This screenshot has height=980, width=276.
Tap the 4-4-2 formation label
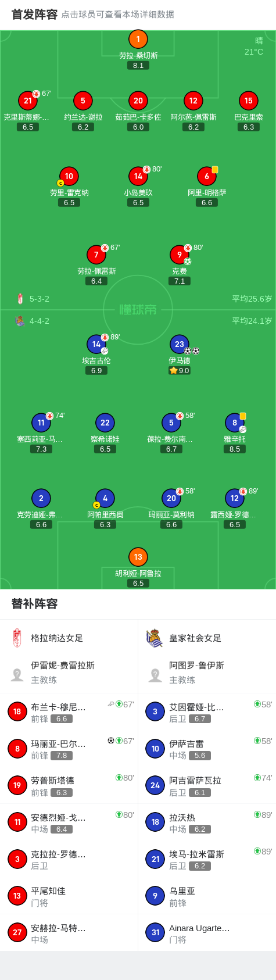(x=40, y=321)
